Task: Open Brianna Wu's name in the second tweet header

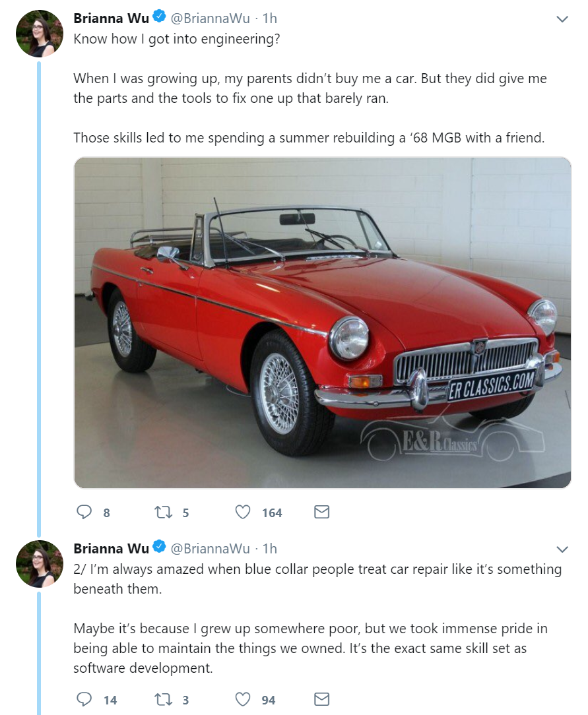Action: pyautogui.click(x=112, y=549)
